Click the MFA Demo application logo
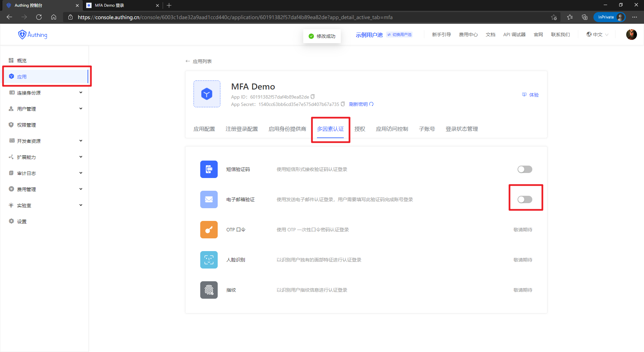The image size is (644, 352). 207,94
